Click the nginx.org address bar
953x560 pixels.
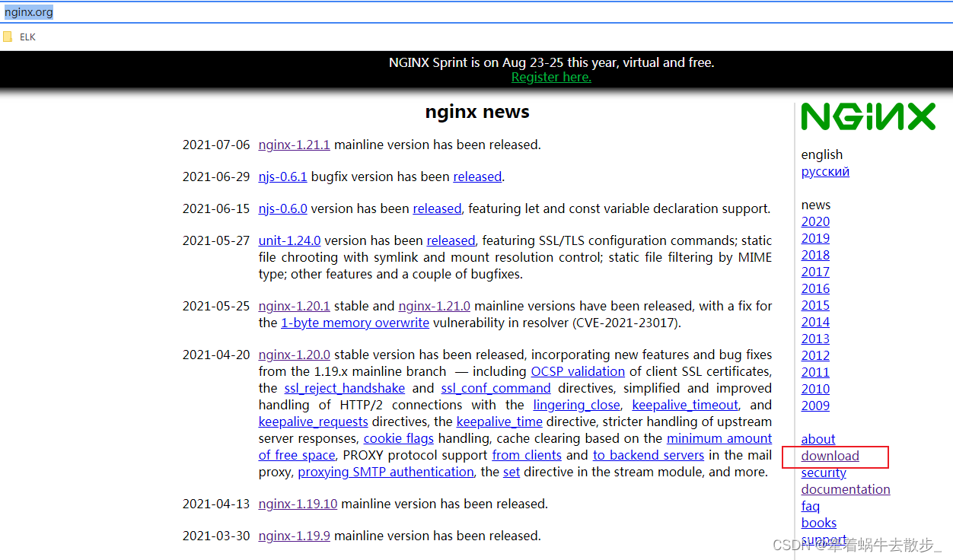(476, 12)
